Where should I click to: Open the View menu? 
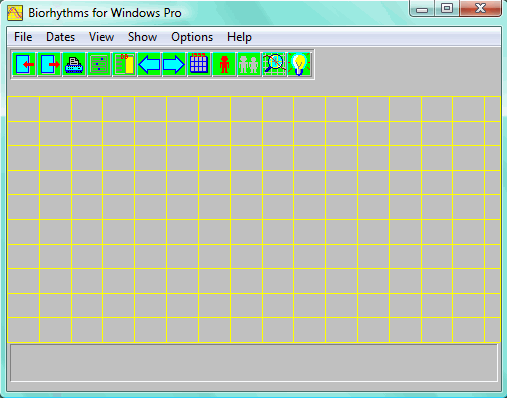point(101,37)
